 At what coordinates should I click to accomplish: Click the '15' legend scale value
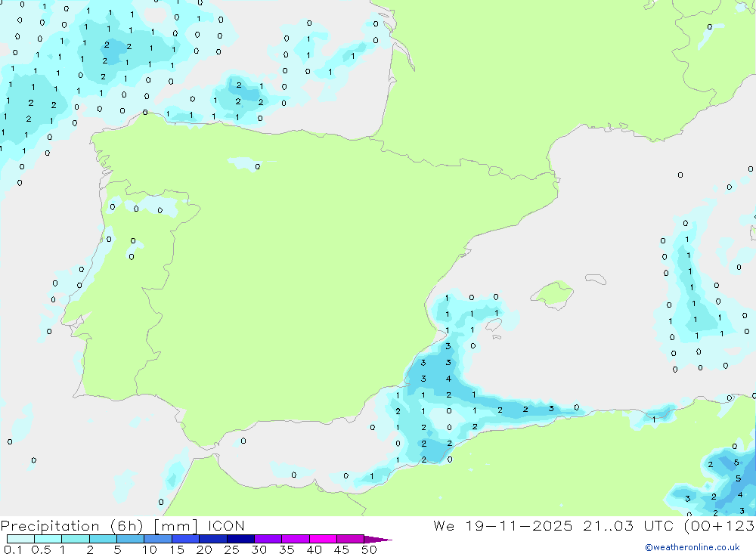176,549
